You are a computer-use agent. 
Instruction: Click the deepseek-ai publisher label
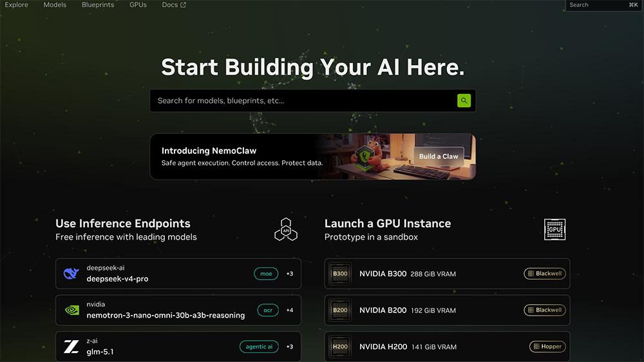[106, 268]
